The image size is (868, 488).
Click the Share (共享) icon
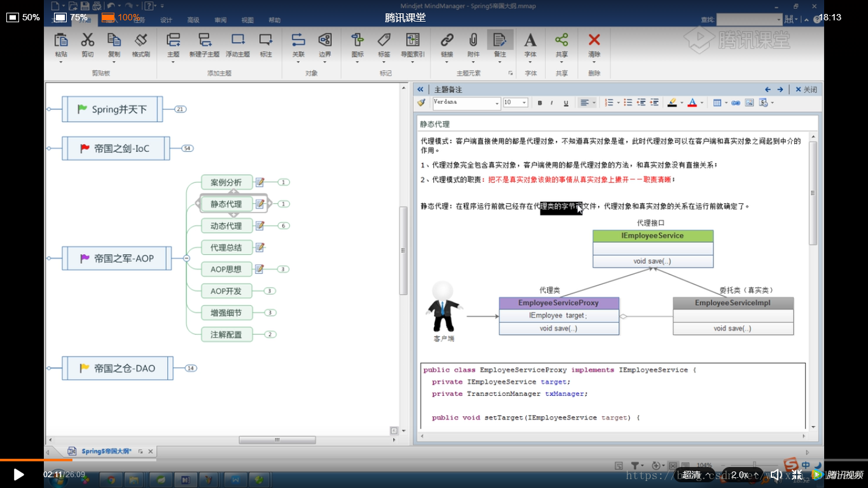point(562,40)
